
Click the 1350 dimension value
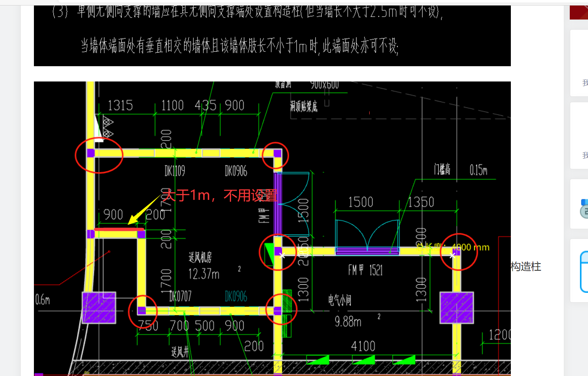[421, 202]
